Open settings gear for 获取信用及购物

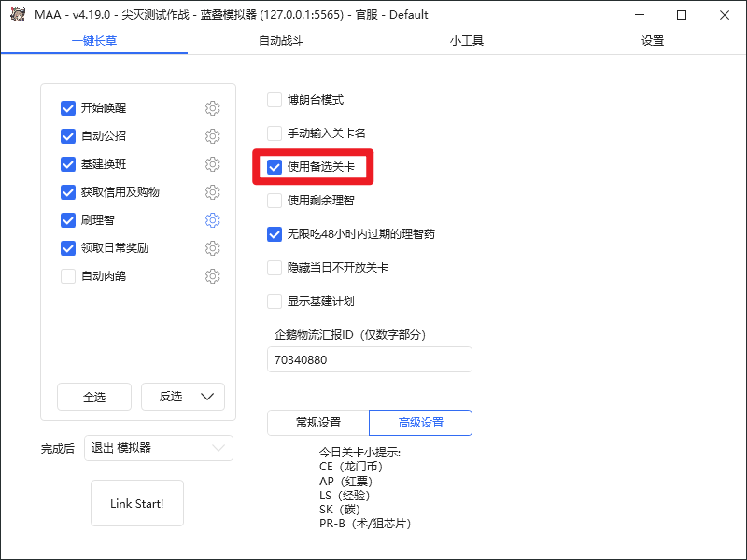click(x=212, y=192)
